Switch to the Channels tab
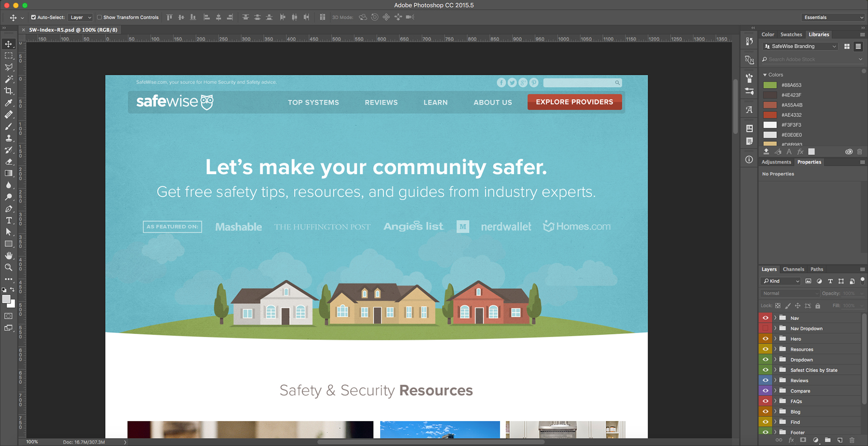 tap(793, 269)
